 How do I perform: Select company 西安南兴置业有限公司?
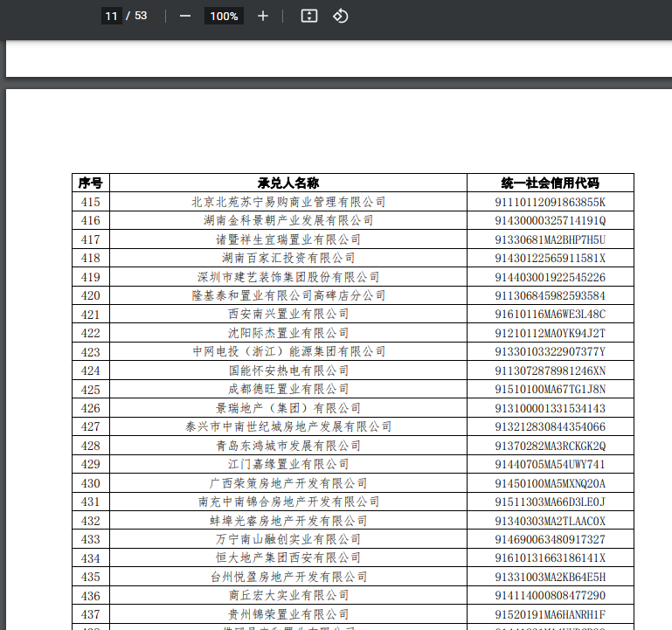coord(288,315)
